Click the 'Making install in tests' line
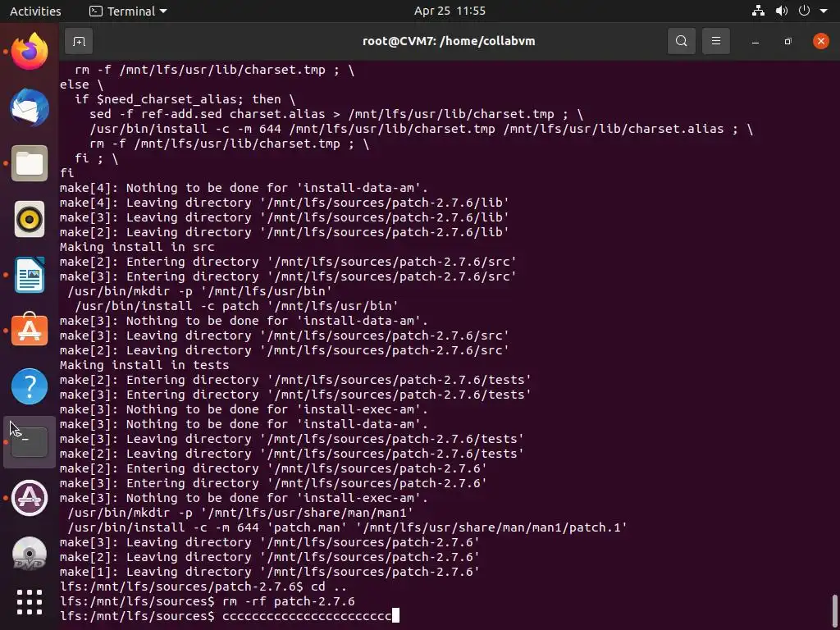 tap(144, 365)
